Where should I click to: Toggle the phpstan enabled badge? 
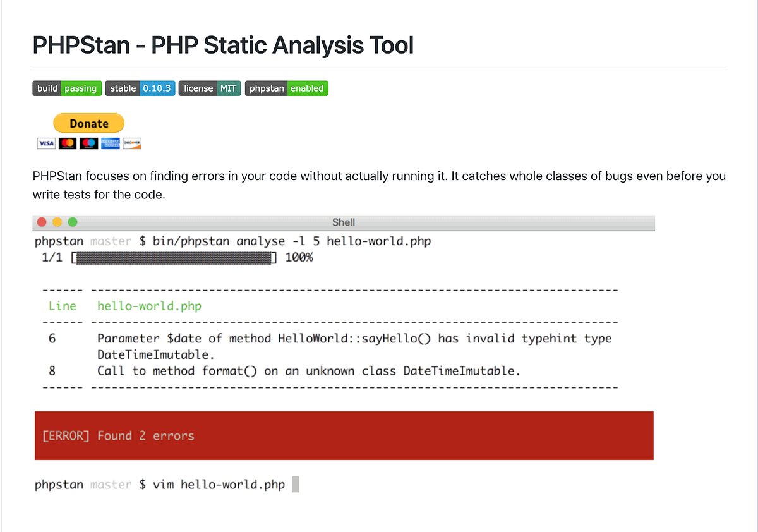286,88
